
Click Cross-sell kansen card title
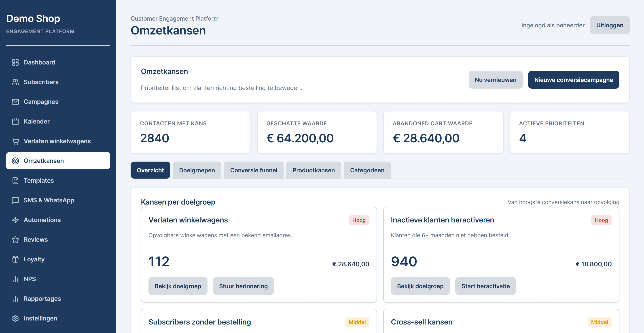[x=422, y=322]
